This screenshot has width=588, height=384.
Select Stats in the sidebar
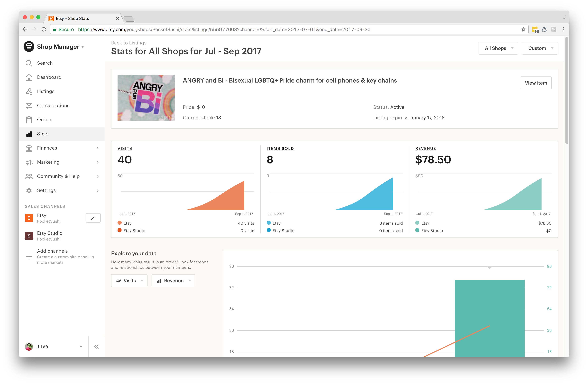[x=62, y=134]
